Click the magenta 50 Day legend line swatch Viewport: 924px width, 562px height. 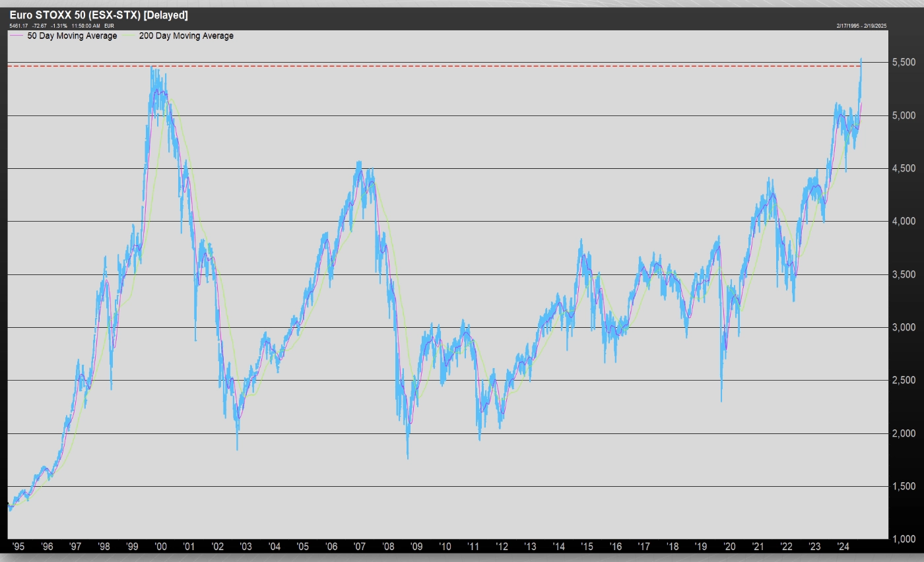click(x=16, y=36)
